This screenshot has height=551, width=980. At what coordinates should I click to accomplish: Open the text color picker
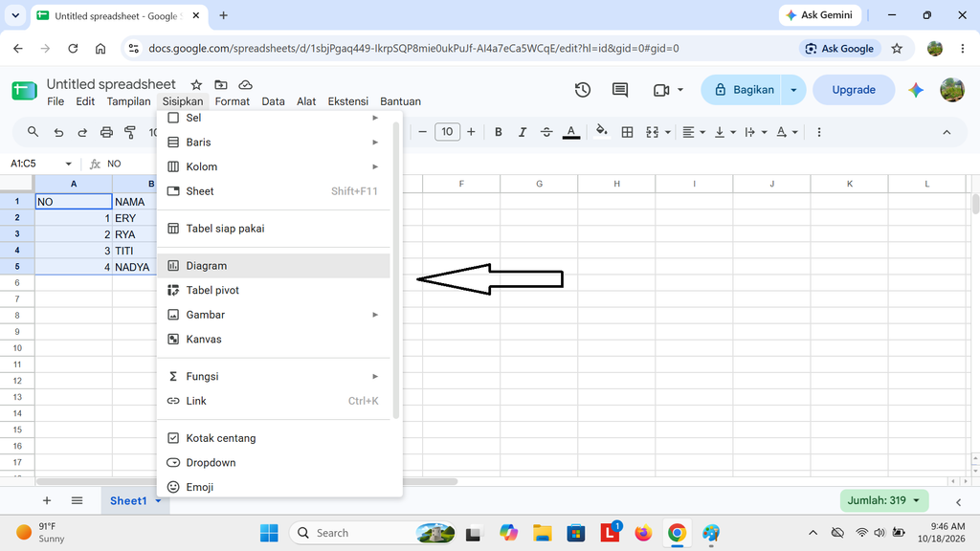[570, 132]
